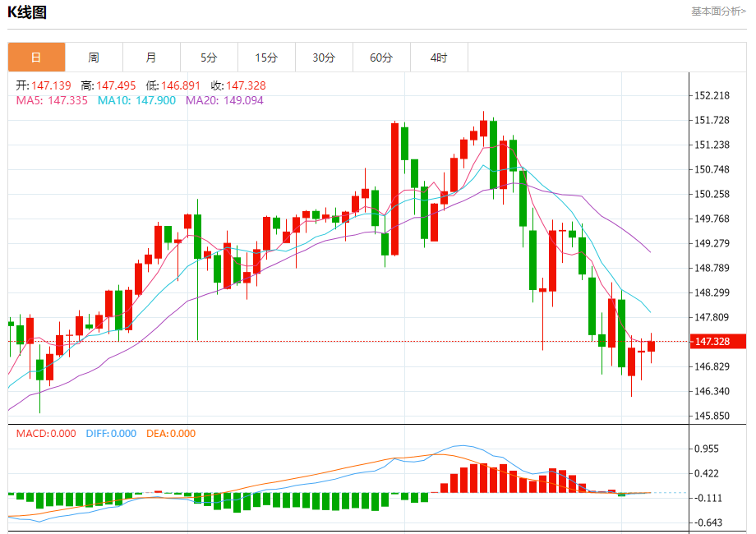Open the 5分 interval tab
Viewport: 756px width, 534px height.
209,58
